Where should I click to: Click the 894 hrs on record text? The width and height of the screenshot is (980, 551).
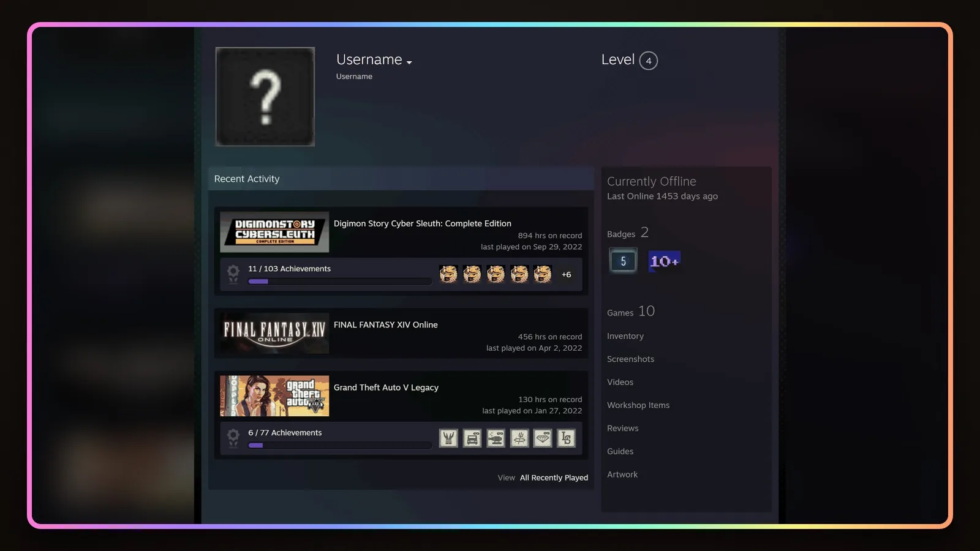click(550, 236)
